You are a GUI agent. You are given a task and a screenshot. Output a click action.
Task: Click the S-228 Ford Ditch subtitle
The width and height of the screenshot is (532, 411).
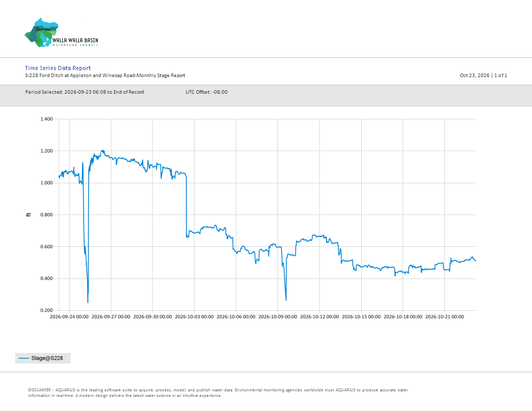click(x=105, y=75)
